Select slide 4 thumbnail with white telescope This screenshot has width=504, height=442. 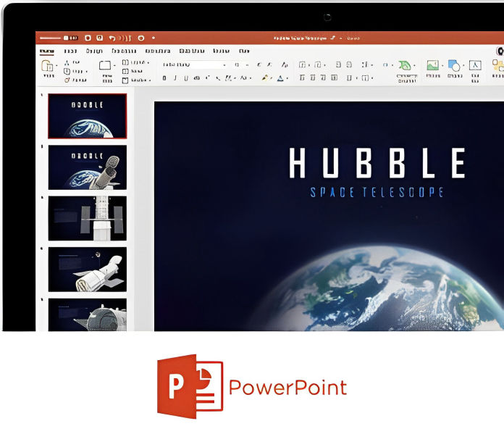88,270
